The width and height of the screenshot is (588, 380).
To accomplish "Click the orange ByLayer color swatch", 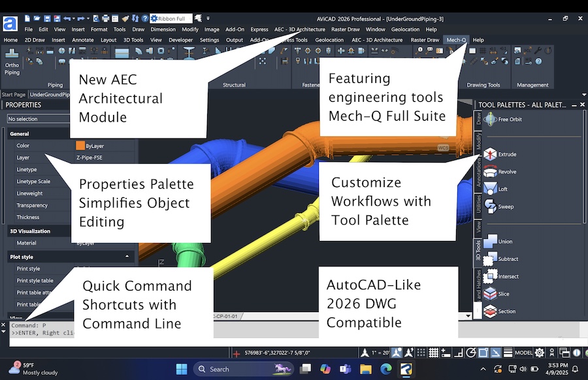I will point(82,145).
